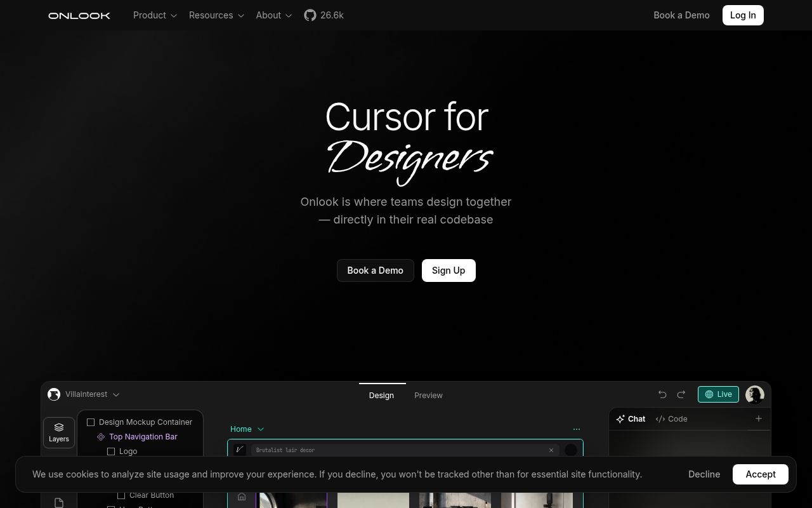
Task: Click the second image thumbnail in mockup
Action: pos(373,500)
